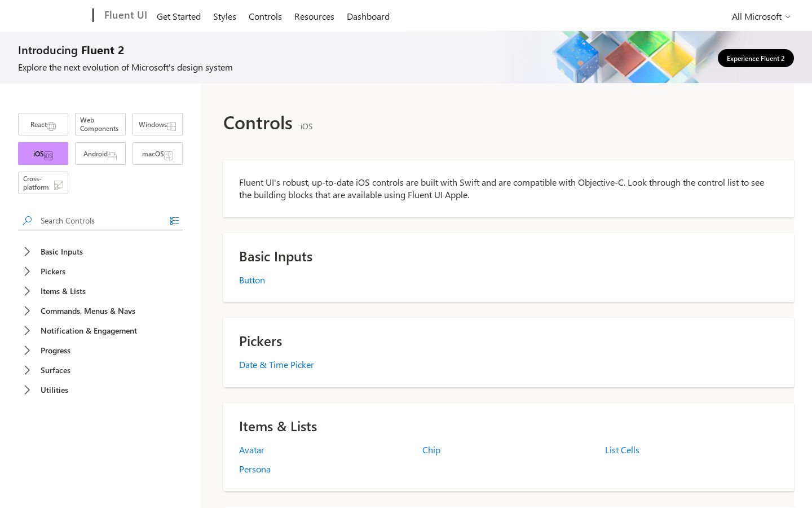Expand the Basic Inputs chevron
This screenshot has height=508, width=812.
pos(27,252)
